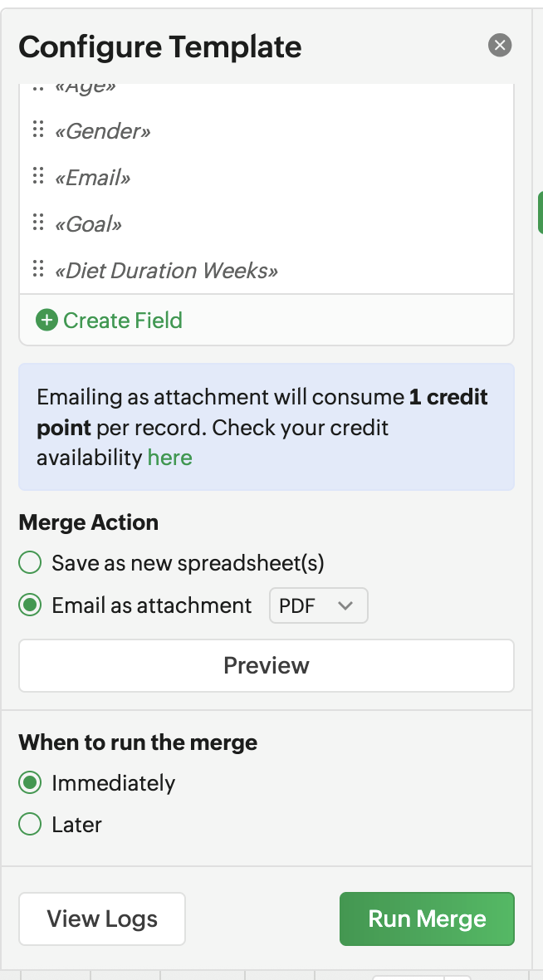This screenshot has height=980, width=543.
Task: Select Email as attachment radio button
Action: [x=30, y=605]
